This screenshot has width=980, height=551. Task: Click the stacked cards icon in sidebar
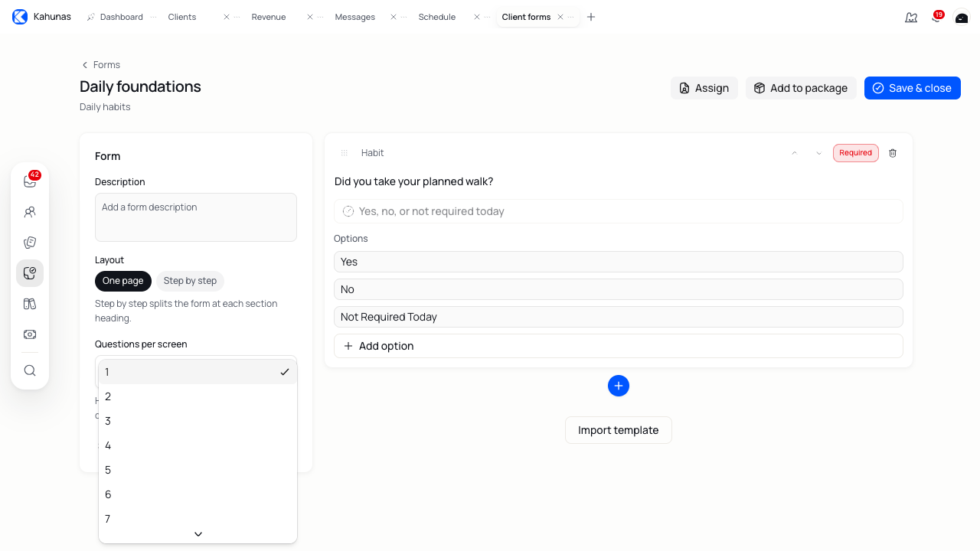30,243
